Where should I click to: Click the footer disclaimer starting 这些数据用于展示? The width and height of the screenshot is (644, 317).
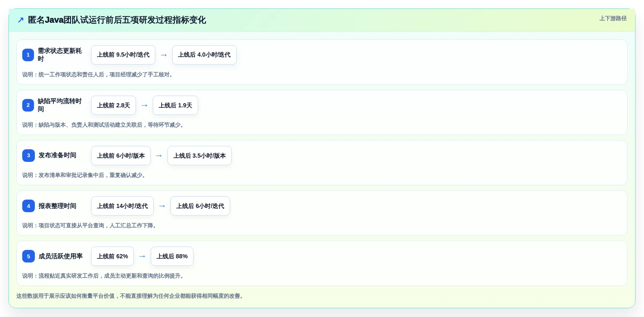(131, 296)
